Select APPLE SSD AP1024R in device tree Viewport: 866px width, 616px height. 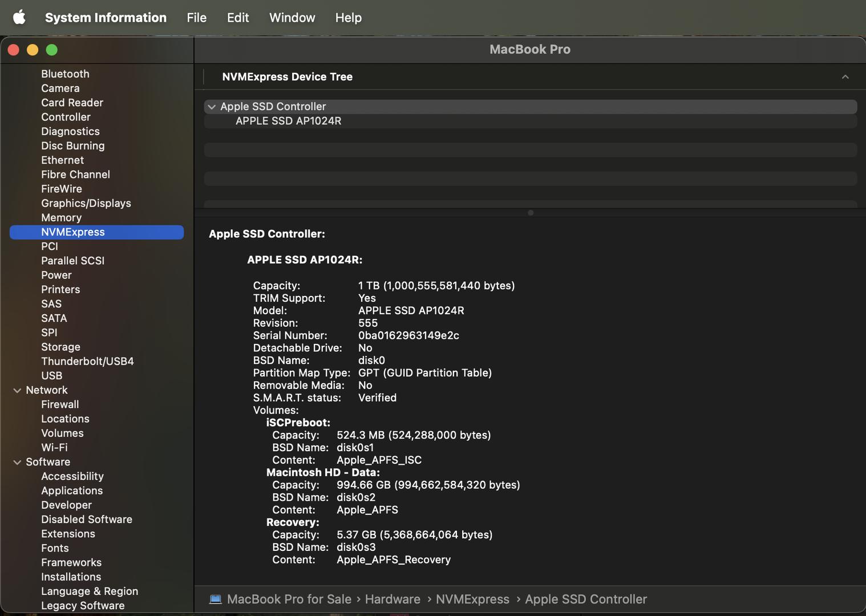click(x=531, y=121)
